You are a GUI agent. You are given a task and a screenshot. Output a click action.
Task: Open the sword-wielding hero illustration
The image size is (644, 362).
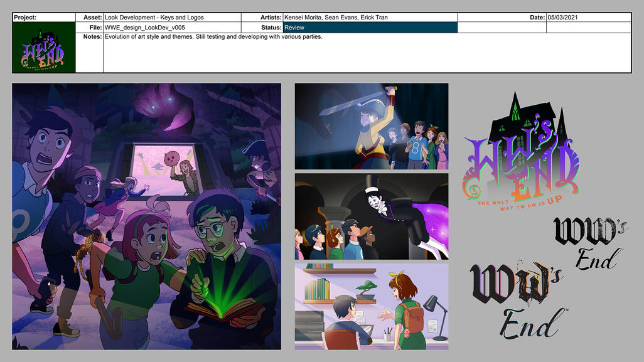[372, 126]
